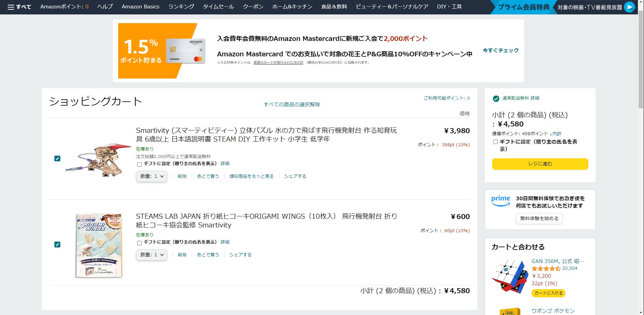This screenshot has height=315, width=644.
Task: Click the GAN 356M star rating
Action: click(x=546, y=268)
